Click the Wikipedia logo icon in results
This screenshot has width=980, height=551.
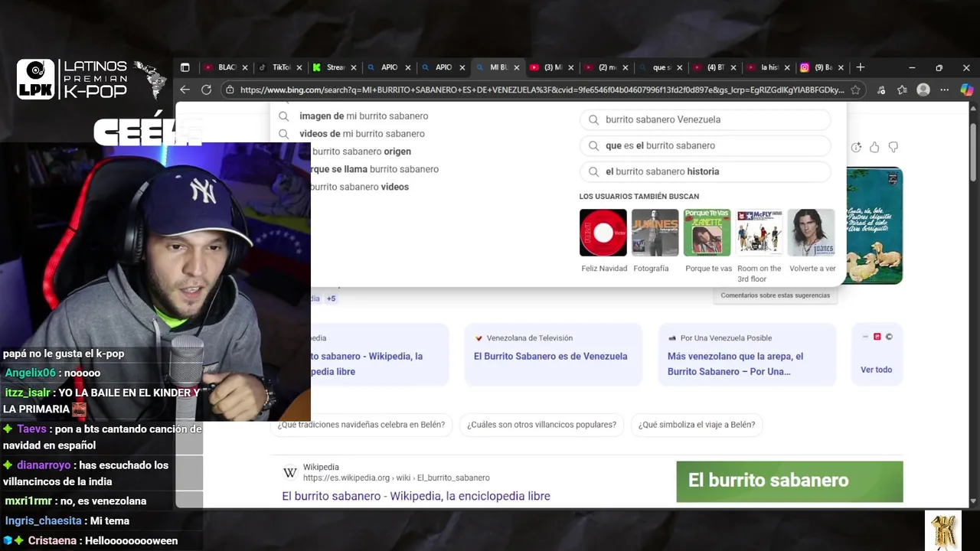(x=290, y=473)
